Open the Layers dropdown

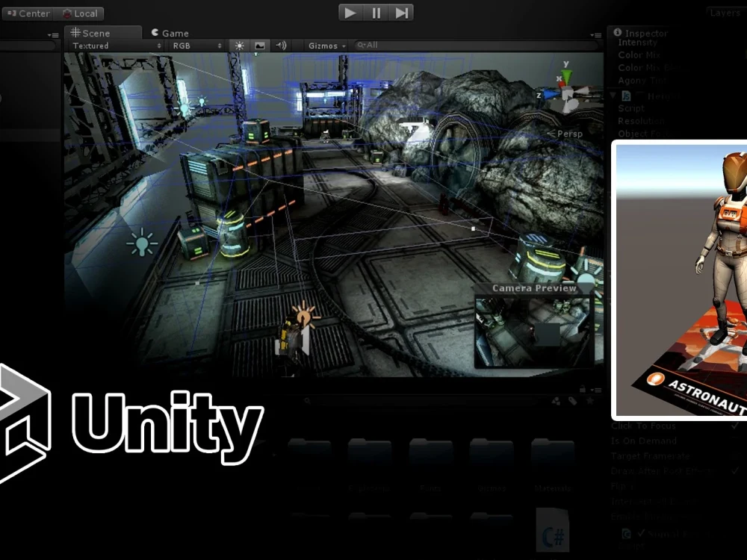(x=725, y=13)
